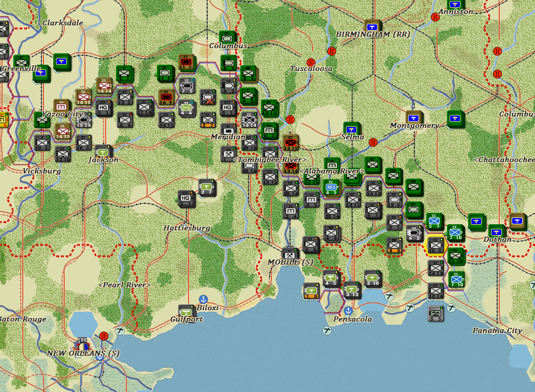Click the NEW ORLEANS (S) city label
This screenshot has height=392, width=535.
[83, 353]
